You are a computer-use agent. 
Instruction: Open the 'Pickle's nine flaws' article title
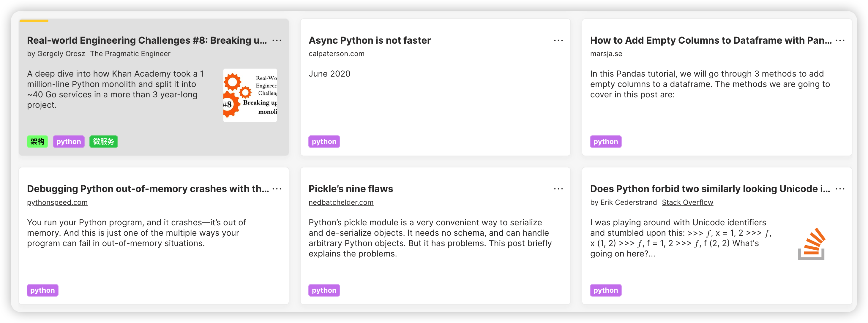click(351, 189)
